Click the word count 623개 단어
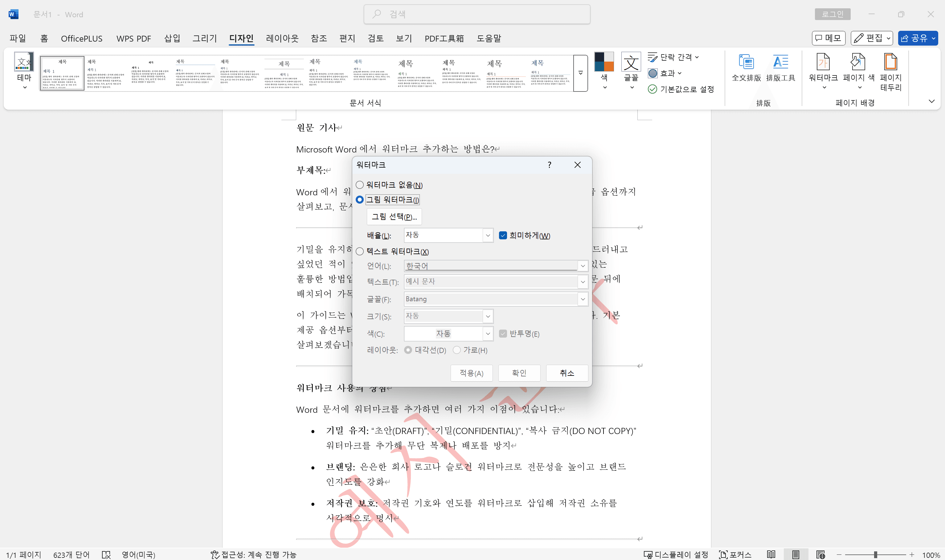 [x=71, y=554]
